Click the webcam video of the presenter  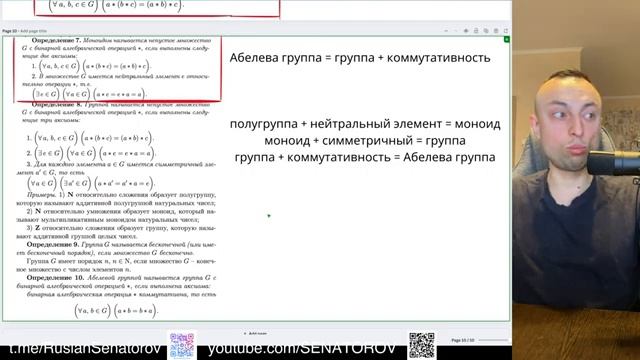576,180
